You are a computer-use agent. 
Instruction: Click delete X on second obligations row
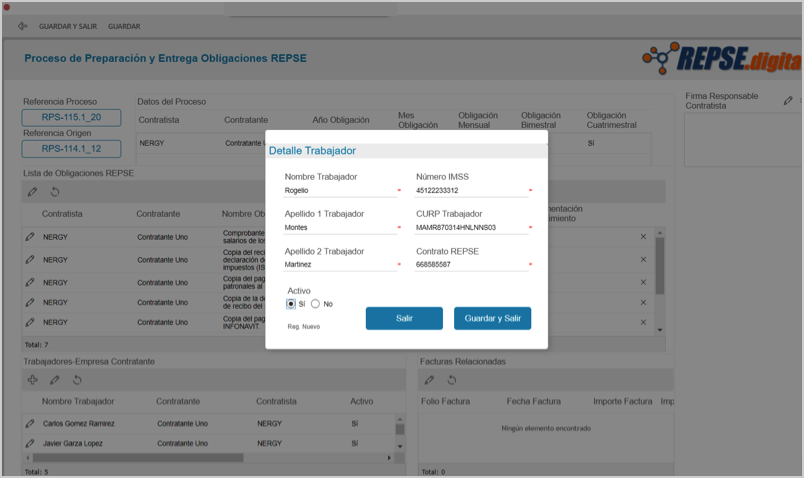tap(643, 260)
